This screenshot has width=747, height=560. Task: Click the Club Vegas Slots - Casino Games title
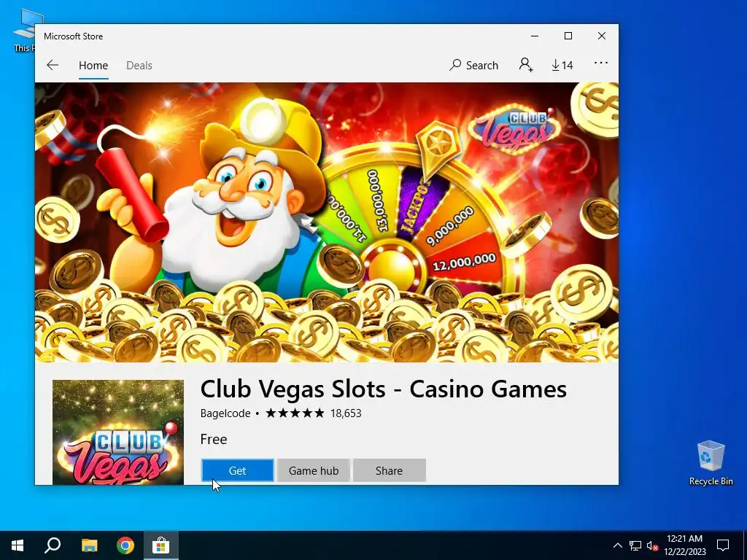[384, 389]
